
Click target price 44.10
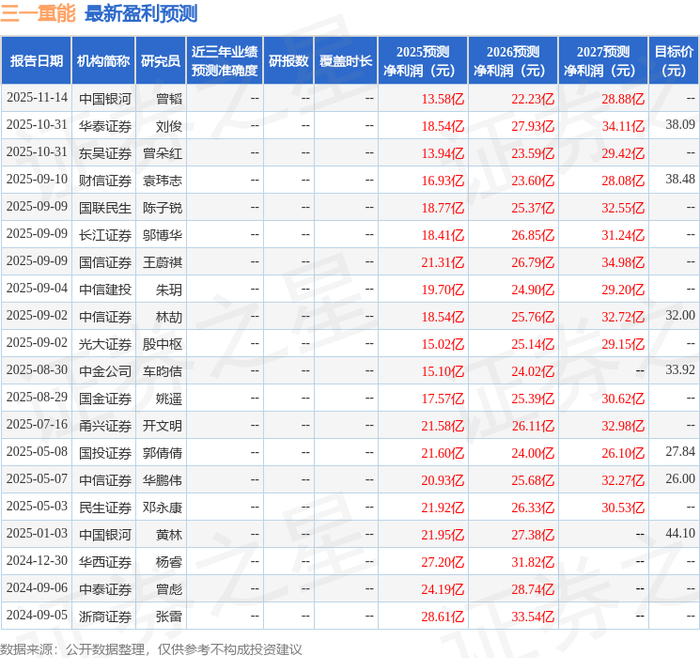tap(680, 533)
